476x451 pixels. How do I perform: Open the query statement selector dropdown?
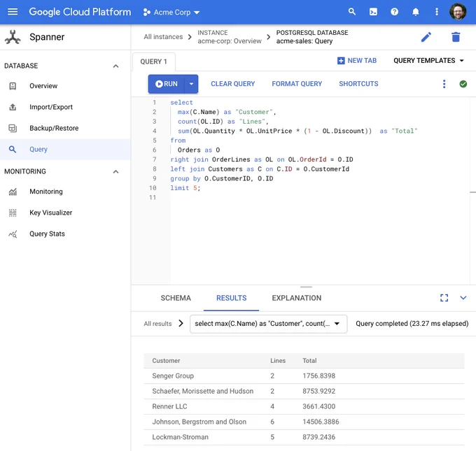[268, 324]
